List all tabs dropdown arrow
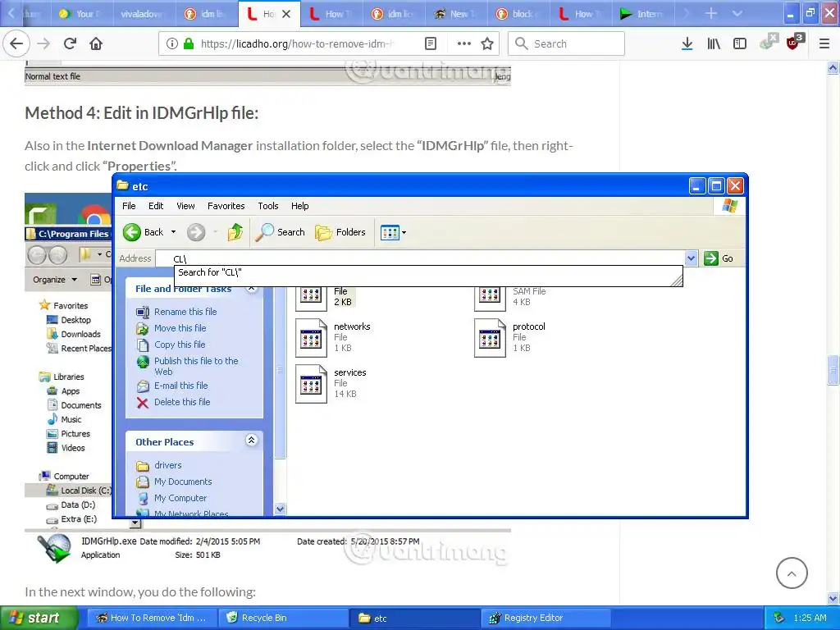The image size is (840, 630). pos(737,13)
